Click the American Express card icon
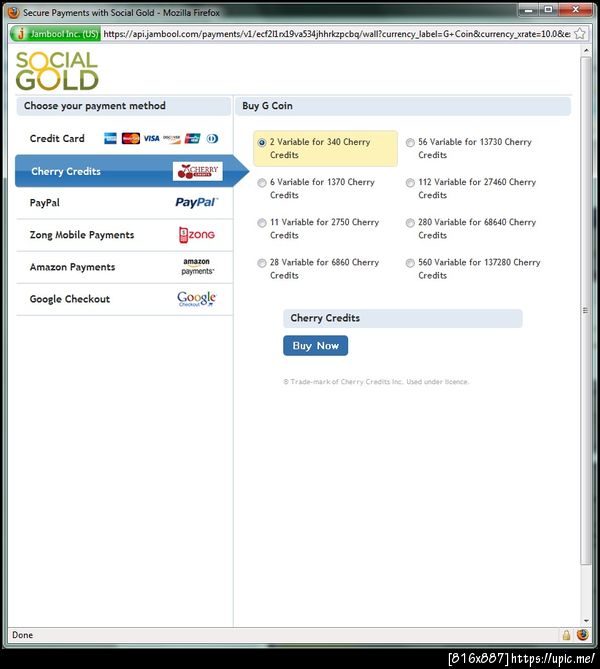This screenshot has height=669, width=600. click(111, 138)
